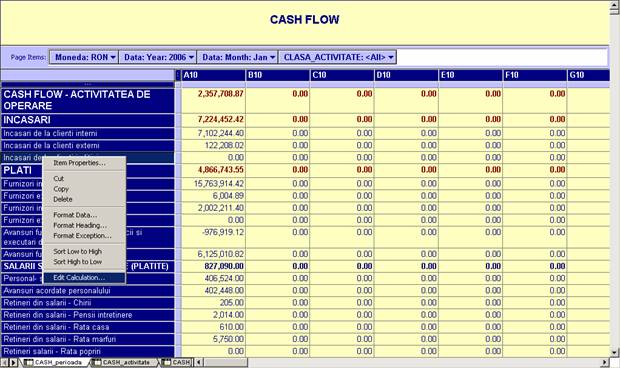
Task: Switch to the CASH_perioada worksheet tab
Action: tap(55, 362)
